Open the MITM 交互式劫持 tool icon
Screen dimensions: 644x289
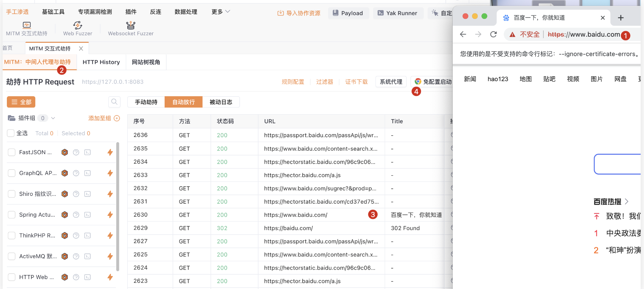pyautogui.click(x=26, y=25)
